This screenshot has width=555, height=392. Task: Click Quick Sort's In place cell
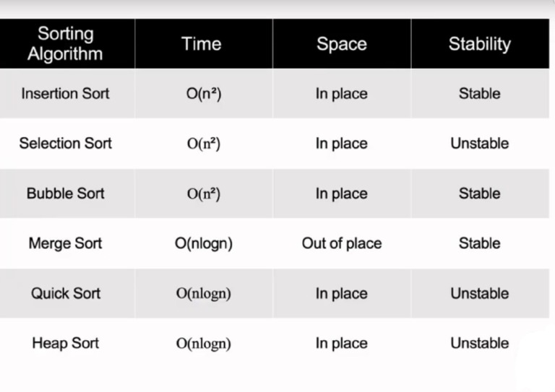click(x=342, y=293)
